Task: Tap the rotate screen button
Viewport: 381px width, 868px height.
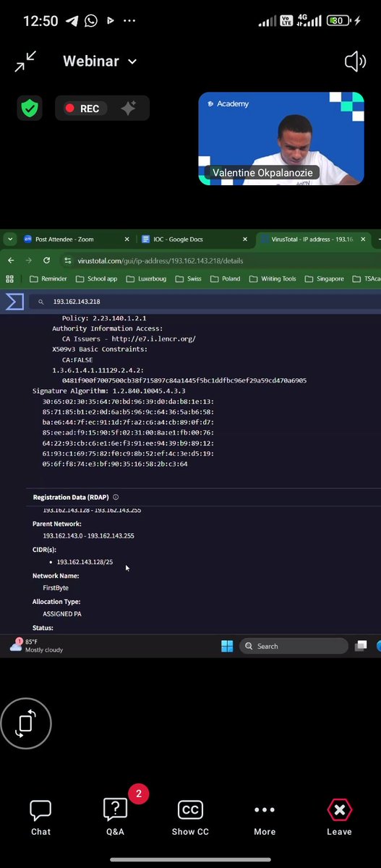Action: coord(26,723)
